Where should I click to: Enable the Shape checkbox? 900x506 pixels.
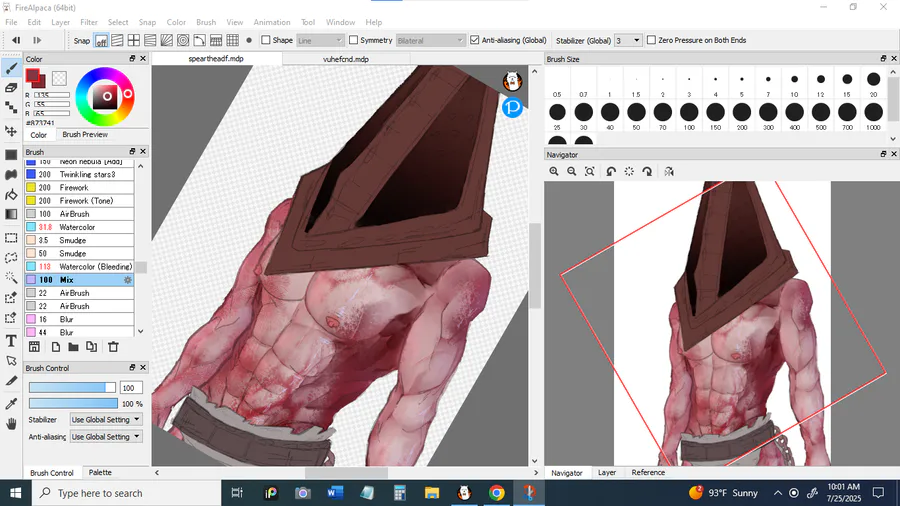tap(266, 40)
